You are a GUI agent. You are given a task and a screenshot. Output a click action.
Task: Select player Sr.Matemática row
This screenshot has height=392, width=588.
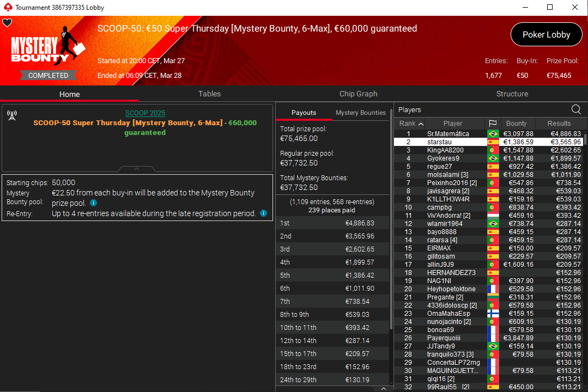coord(488,134)
